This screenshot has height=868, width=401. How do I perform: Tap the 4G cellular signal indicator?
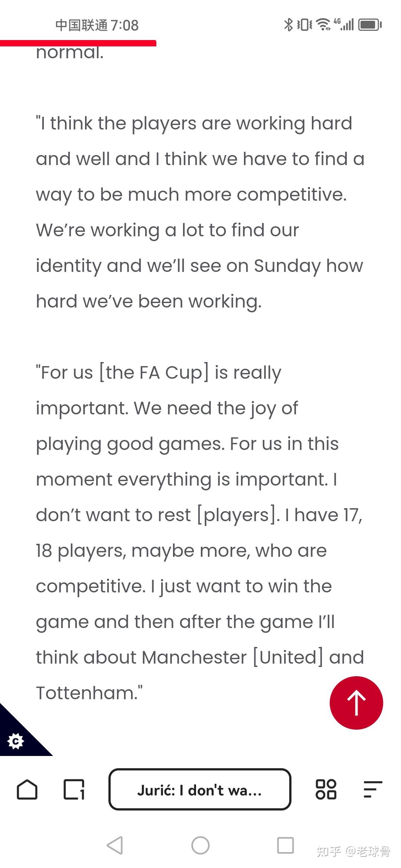[344, 24]
